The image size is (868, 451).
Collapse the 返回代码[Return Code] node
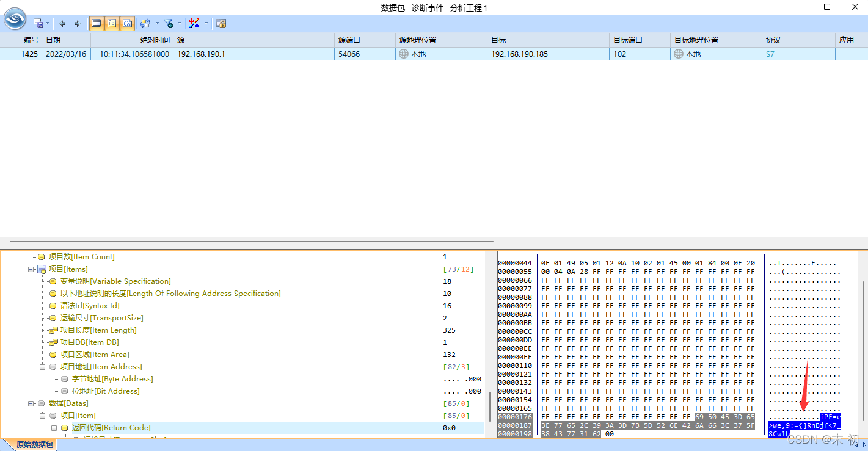click(x=54, y=428)
